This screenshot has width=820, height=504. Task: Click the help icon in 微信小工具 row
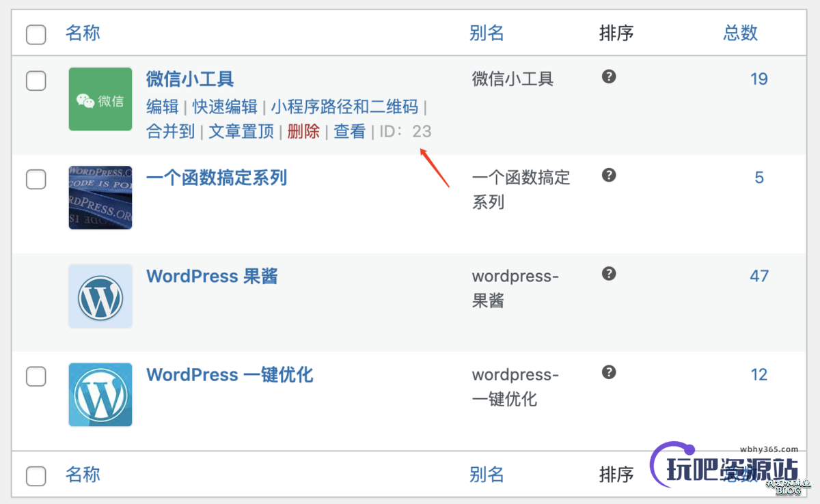click(609, 76)
